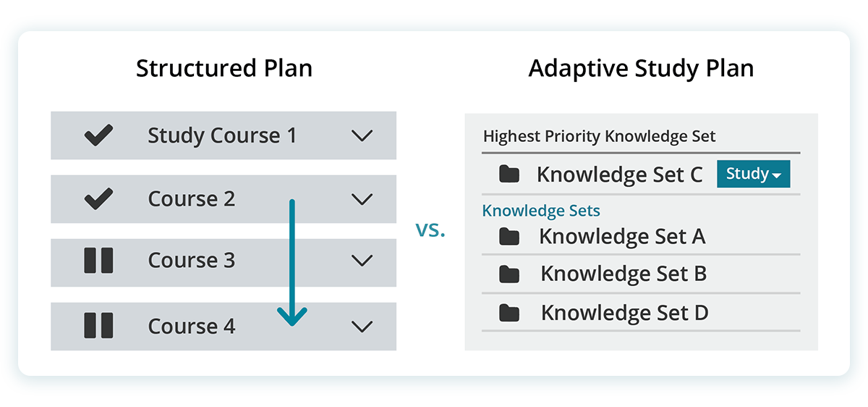Click the Study Course 1 label
868x407 pixels.
[x=222, y=135]
